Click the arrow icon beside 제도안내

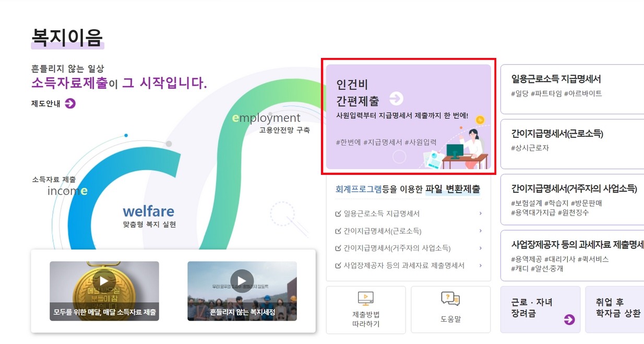pyautogui.click(x=70, y=103)
